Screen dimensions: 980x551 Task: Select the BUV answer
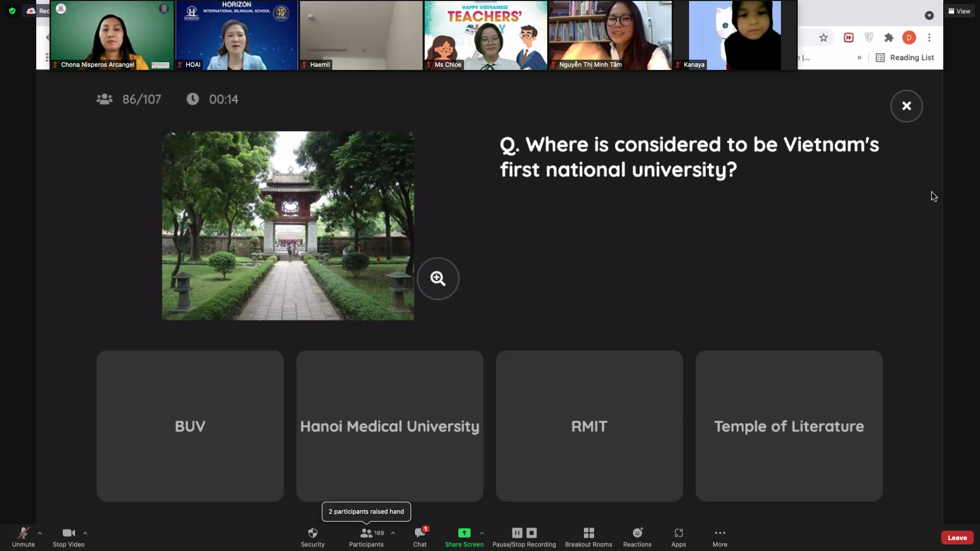tap(190, 426)
